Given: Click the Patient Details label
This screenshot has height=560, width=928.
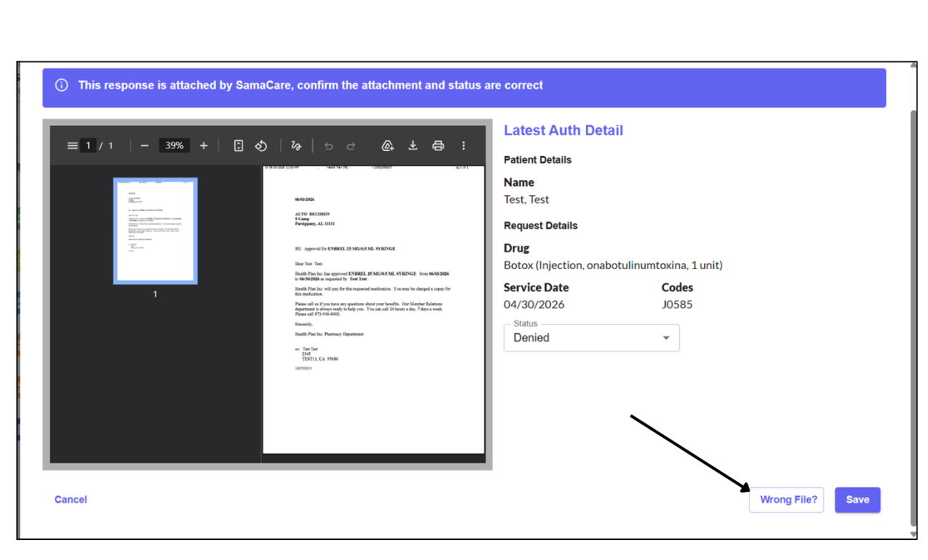Looking at the screenshot, I should point(538,159).
